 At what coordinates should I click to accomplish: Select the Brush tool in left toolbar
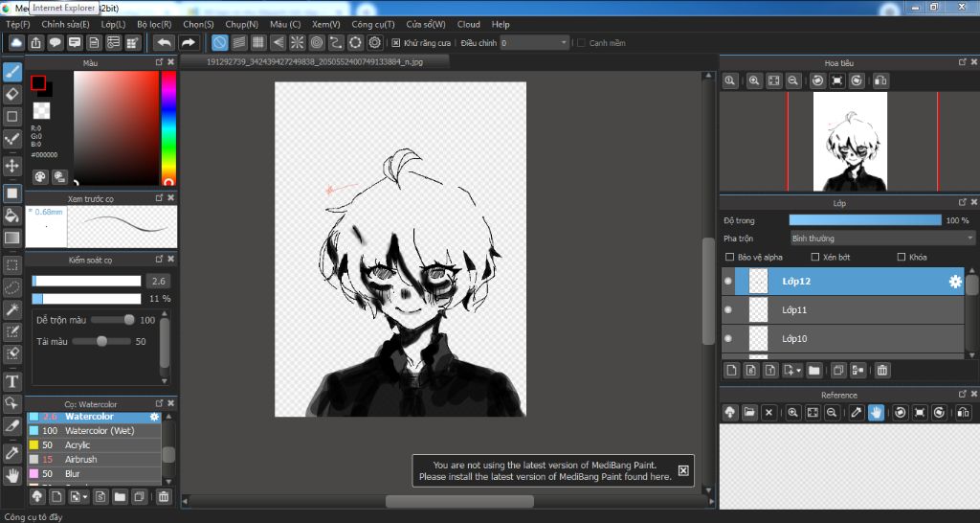[x=11, y=72]
